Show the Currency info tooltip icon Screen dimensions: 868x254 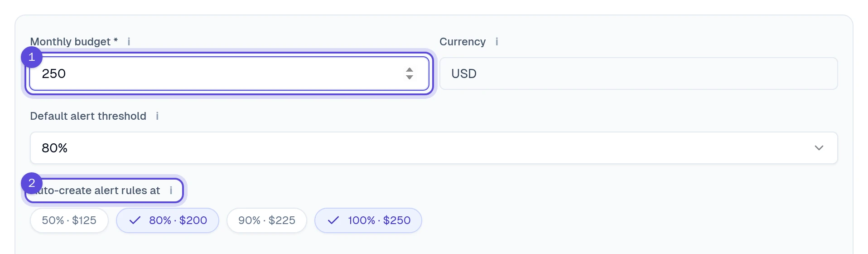(x=497, y=42)
